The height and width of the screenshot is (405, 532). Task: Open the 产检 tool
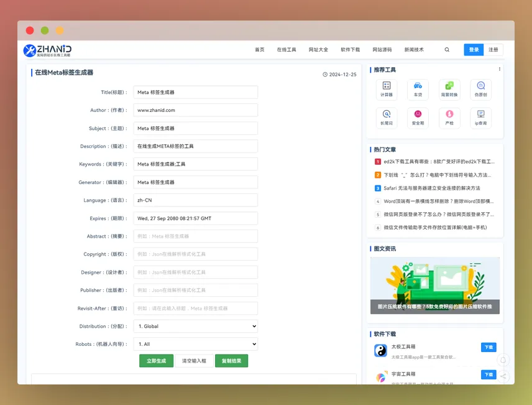tap(449, 118)
